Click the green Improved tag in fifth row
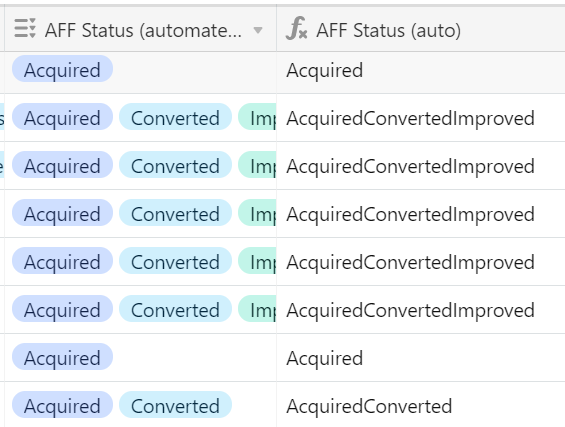565x427 pixels. click(257, 261)
